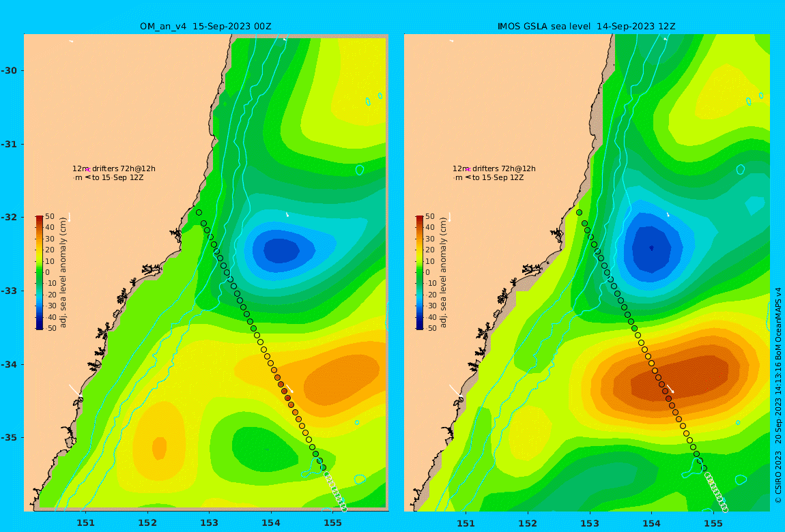Click the magenta drifter marker in the right legend
Image resolution: width=785 pixels, height=532 pixels.
[468, 170]
